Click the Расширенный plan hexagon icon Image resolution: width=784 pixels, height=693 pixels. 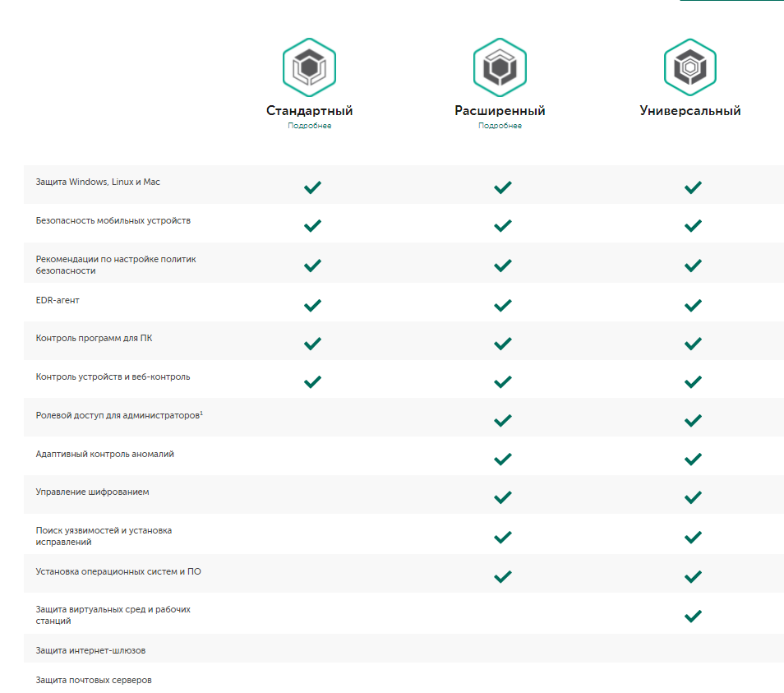point(500,67)
